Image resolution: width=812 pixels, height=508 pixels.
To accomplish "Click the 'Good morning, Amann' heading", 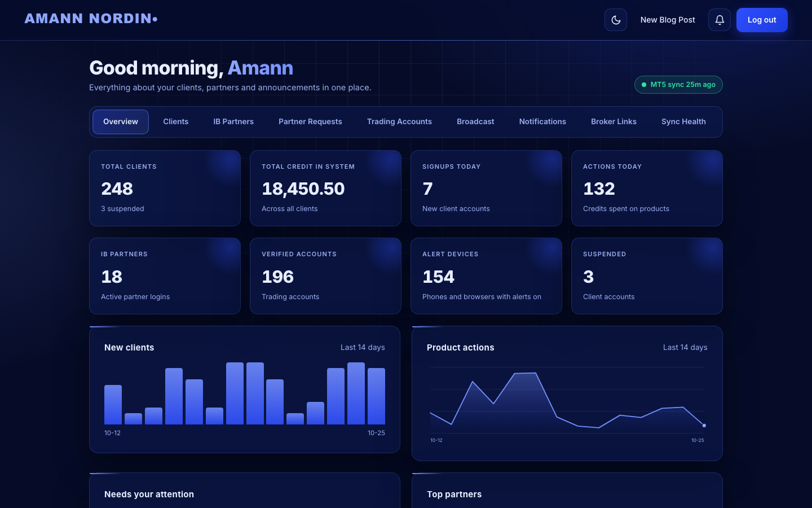I will [191, 68].
